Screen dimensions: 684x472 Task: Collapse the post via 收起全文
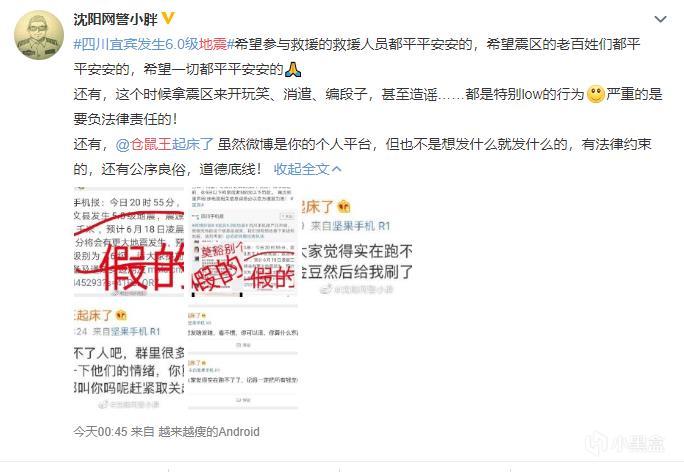tap(307, 169)
